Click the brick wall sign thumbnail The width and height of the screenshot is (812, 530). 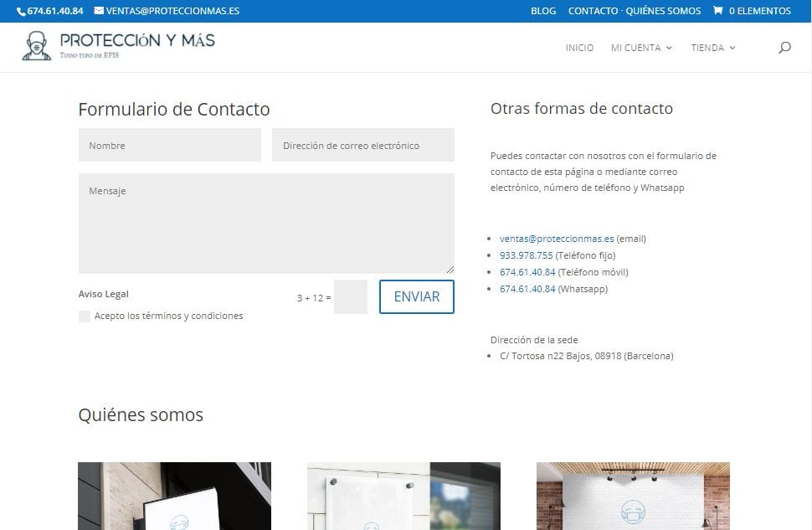tap(633, 496)
